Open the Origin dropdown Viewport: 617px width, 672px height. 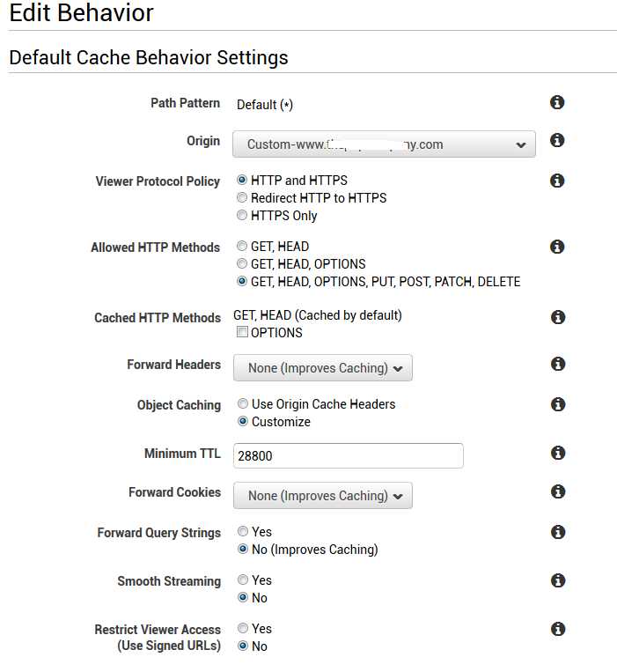point(384,144)
